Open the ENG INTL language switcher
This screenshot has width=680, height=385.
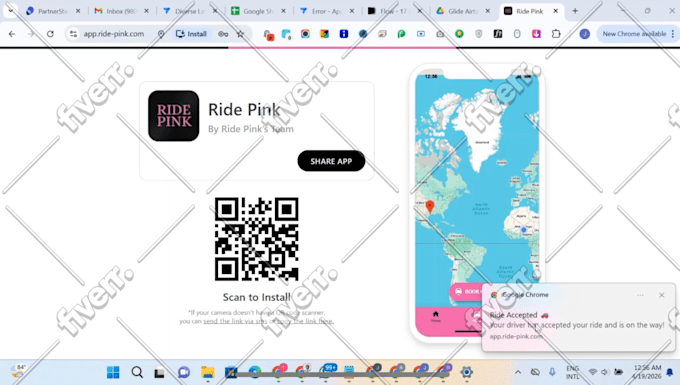572,372
